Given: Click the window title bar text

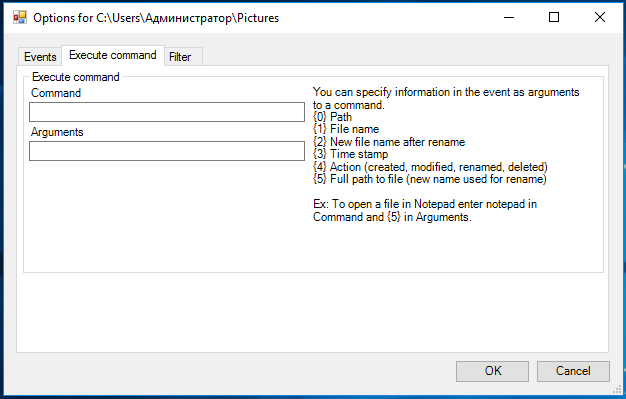Looking at the screenshot, I should click(x=156, y=18).
